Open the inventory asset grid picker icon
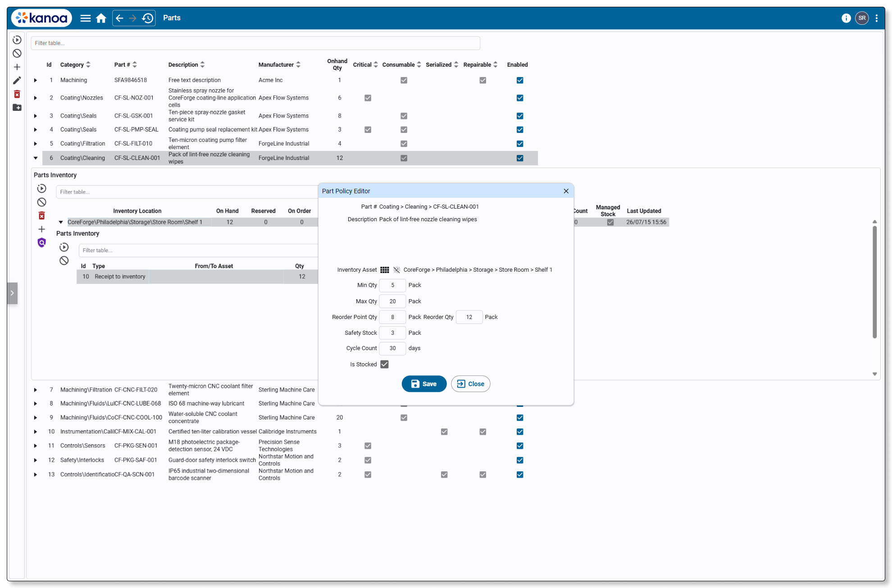 pos(384,270)
